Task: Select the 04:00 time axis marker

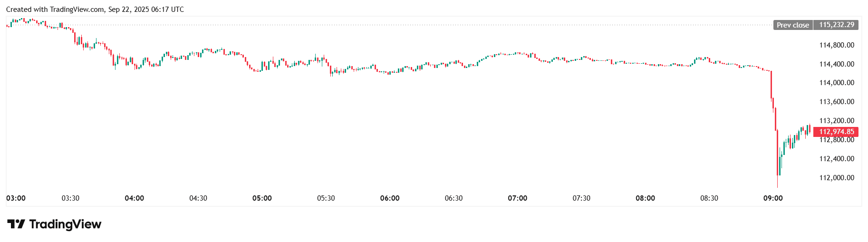Action: coord(134,198)
